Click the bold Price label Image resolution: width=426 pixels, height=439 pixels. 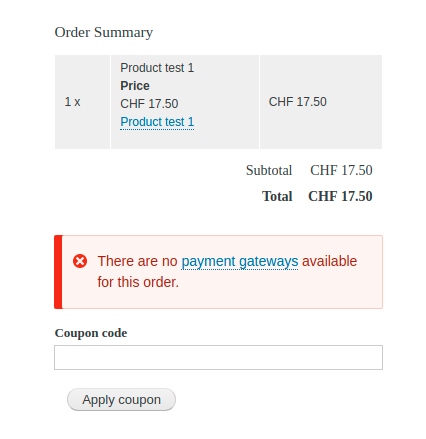135,86
